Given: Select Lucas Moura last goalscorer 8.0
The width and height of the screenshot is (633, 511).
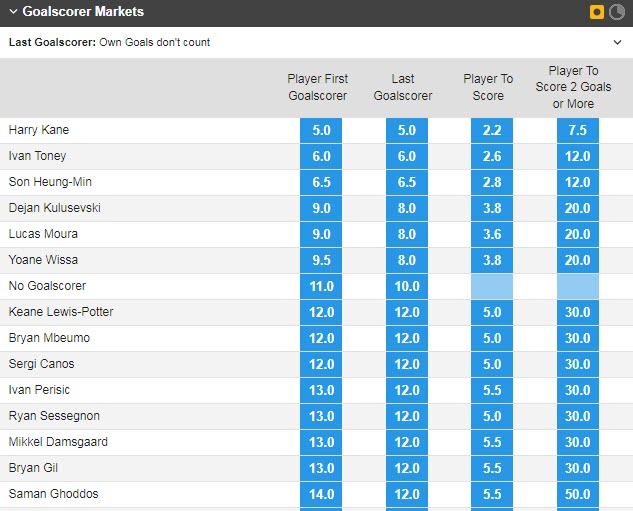Looking at the screenshot, I should pos(407,234).
